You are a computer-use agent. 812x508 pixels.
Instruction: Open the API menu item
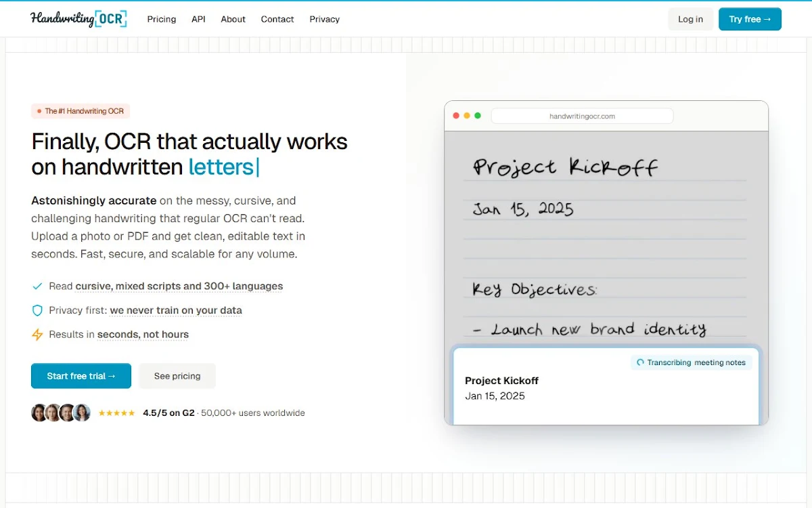coord(198,19)
